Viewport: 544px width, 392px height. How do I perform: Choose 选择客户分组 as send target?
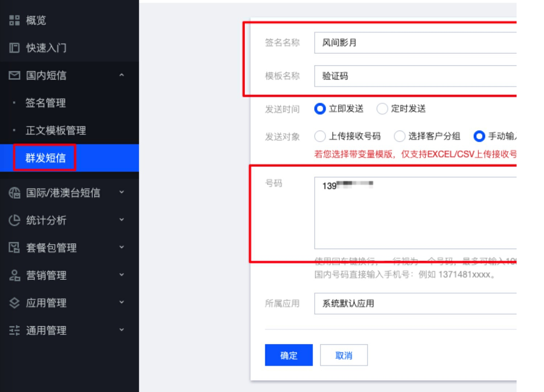(400, 136)
